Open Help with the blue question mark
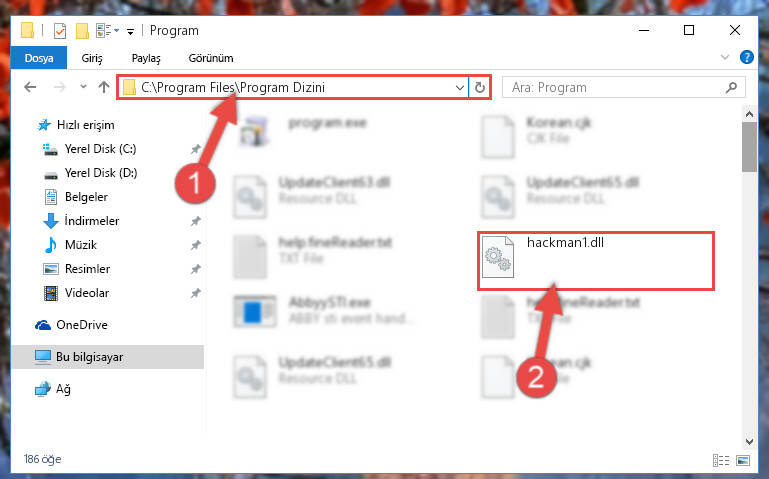 (x=746, y=57)
